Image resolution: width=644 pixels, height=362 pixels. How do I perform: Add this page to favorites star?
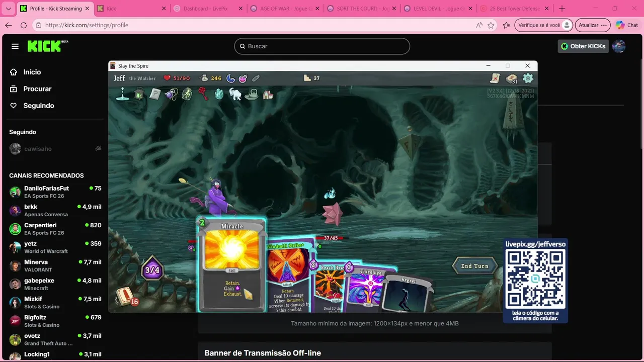click(491, 25)
